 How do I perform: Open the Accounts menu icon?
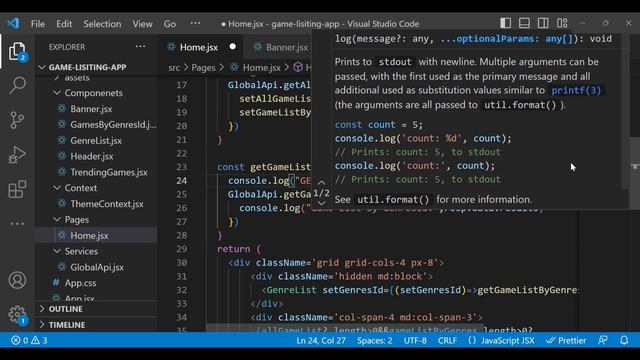(x=17, y=280)
